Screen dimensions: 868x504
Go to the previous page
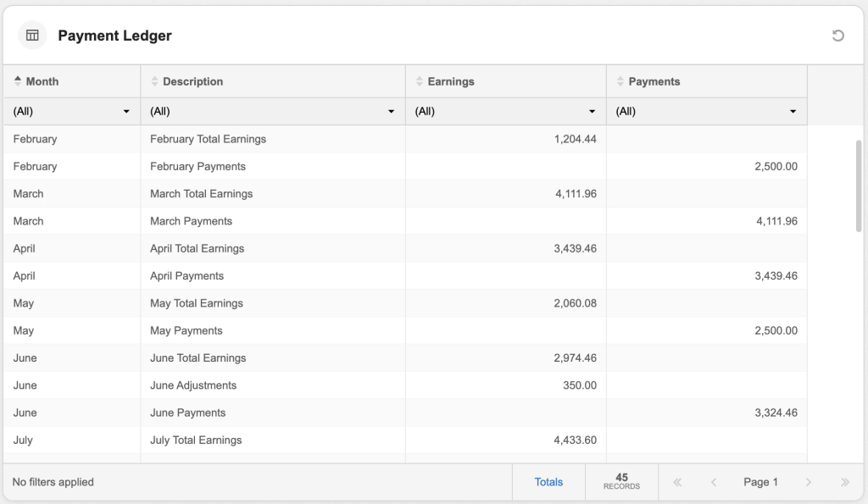714,482
